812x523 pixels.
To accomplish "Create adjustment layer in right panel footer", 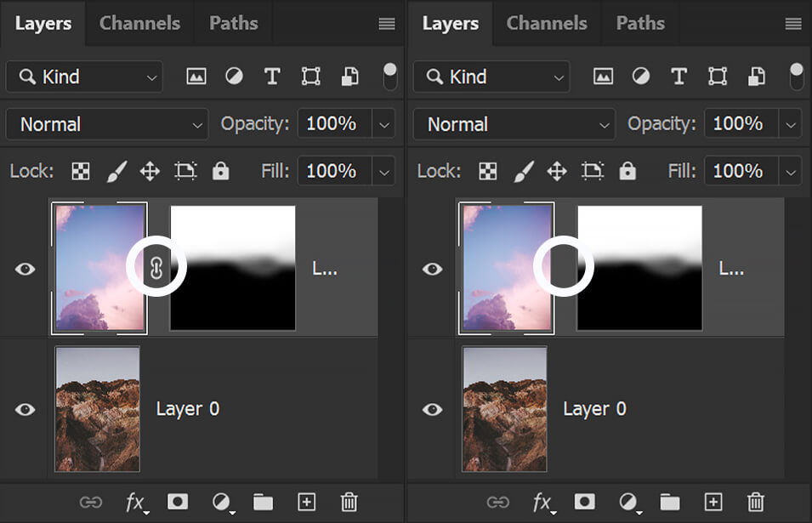I will click(630, 503).
